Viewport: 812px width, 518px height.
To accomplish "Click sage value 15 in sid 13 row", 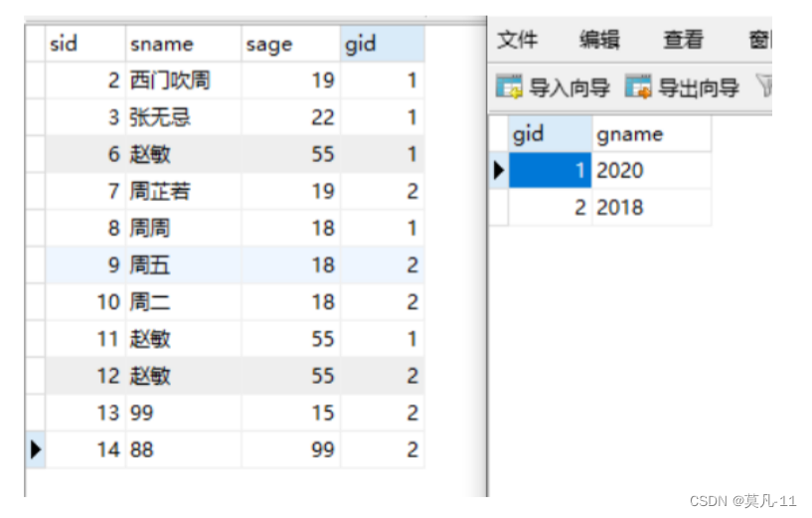I will pos(290,413).
